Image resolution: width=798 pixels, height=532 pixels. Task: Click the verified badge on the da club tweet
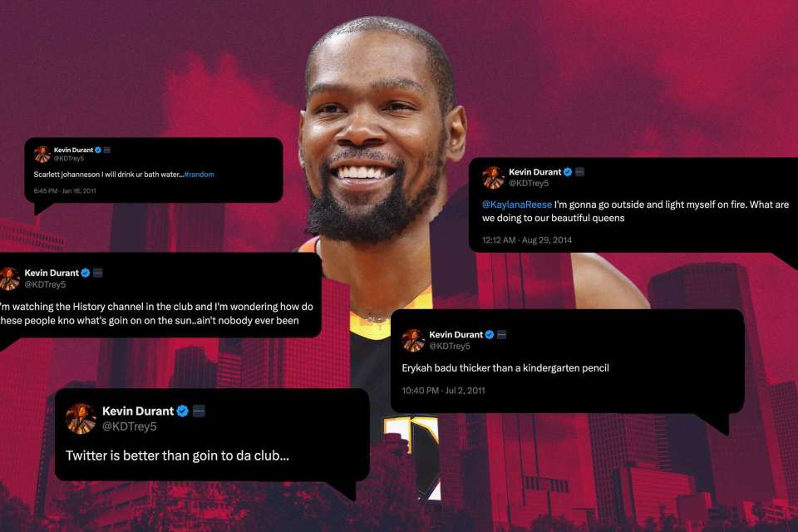click(183, 411)
